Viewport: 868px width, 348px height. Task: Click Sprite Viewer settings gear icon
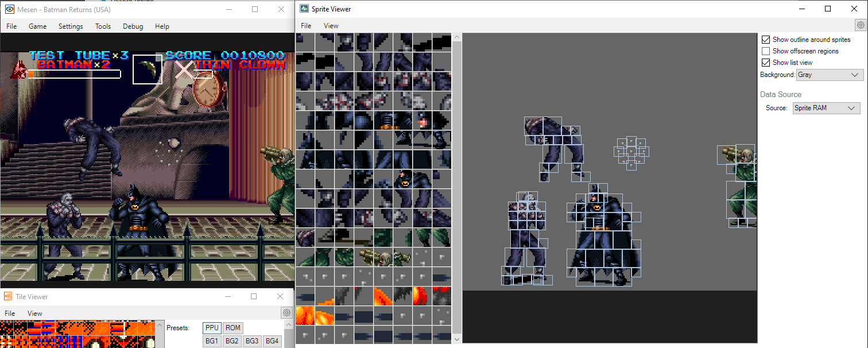pos(861,25)
